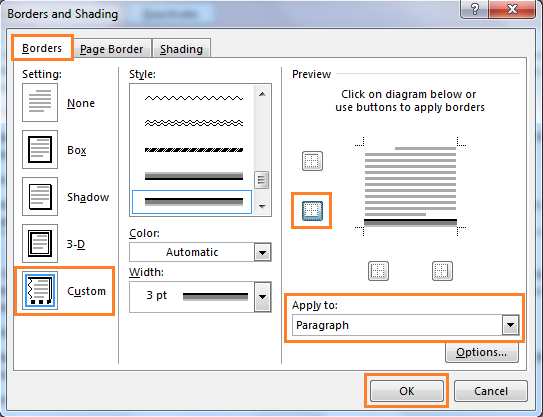Close the Borders and Shading dialog
The image size is (543, 417).
(x=512, y=9)
